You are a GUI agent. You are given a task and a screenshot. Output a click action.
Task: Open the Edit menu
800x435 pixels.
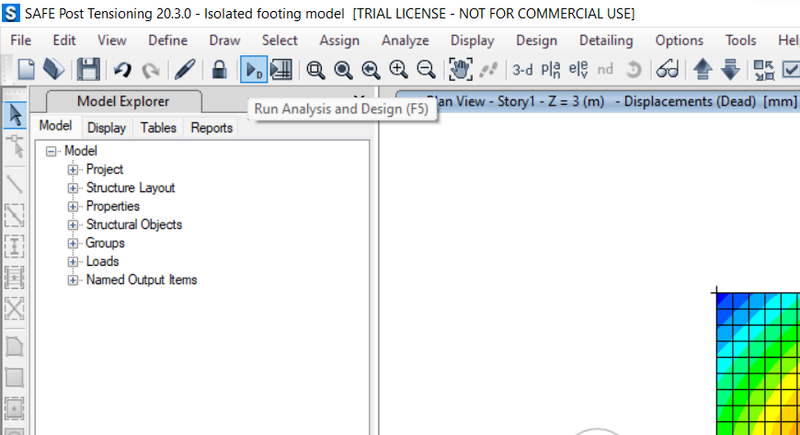click(64, 40)
